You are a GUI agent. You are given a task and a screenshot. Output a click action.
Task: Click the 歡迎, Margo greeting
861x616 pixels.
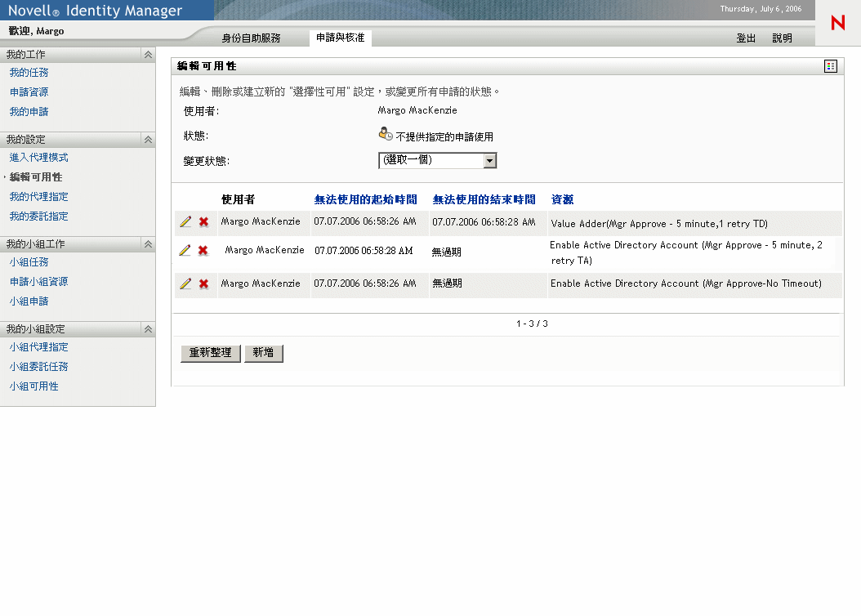pos(36,31)
